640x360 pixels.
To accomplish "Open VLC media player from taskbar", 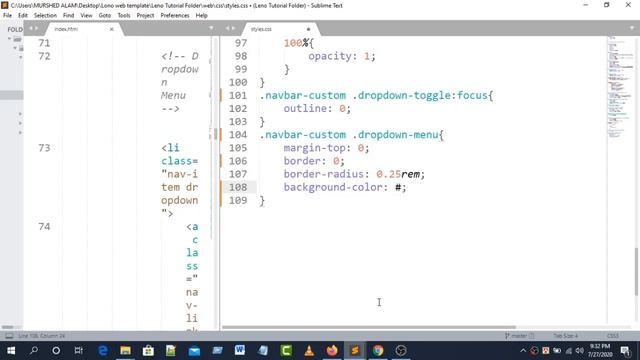I will pyautogui.click(x=309, y=351).
